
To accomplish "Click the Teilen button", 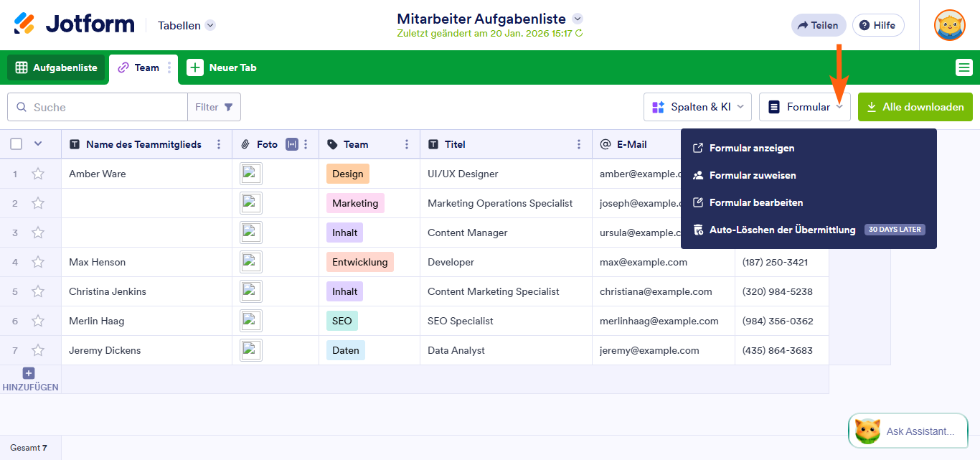I will 819,24.
